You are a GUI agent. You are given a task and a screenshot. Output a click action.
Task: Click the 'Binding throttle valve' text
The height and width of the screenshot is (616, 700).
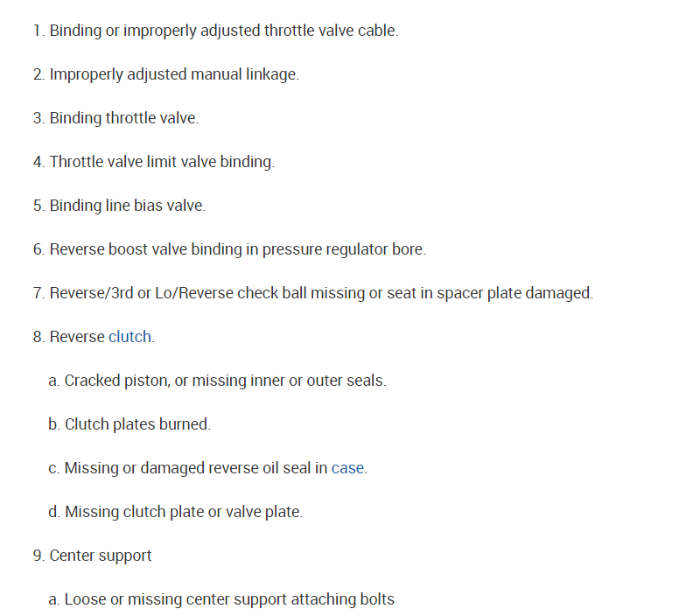coord(123,118)
